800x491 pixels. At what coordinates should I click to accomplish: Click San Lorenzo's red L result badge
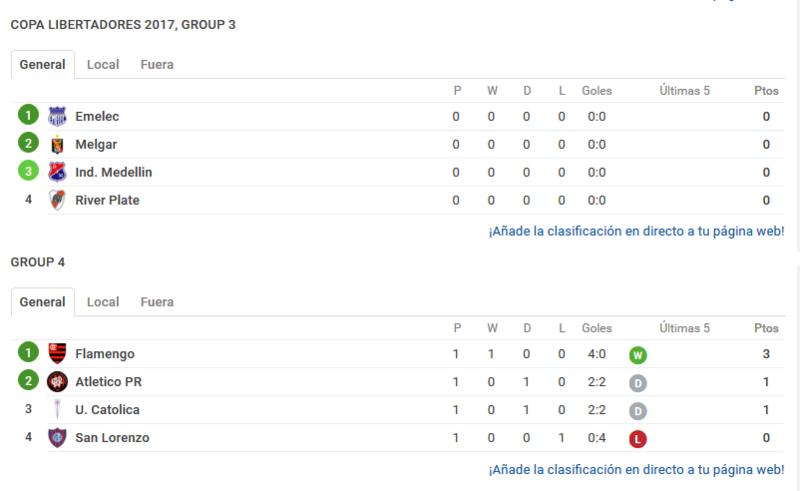pyautogui.click(x=638, y=439)
